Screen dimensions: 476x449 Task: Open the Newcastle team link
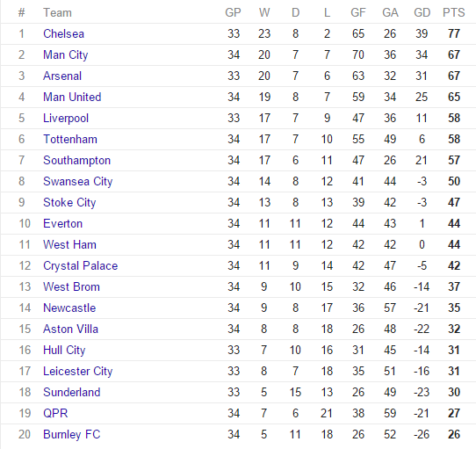69,308
